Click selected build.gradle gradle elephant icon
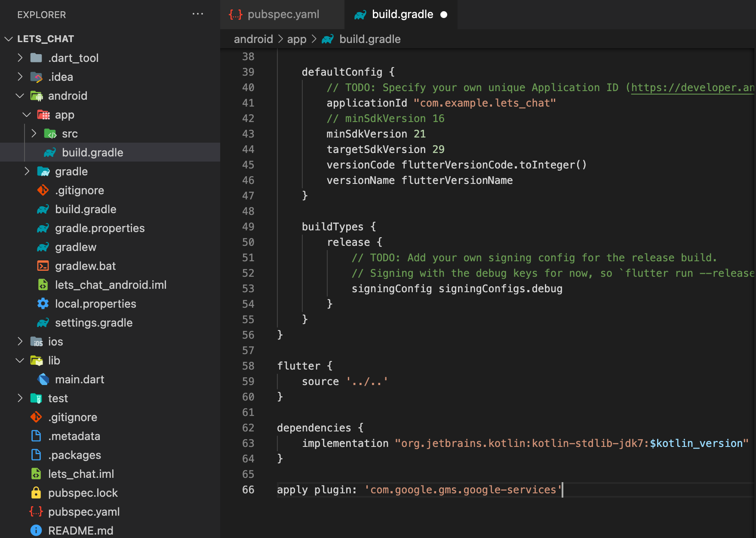Image resolution: width=756 pixels, height=538 pixels. click(50, 153)
